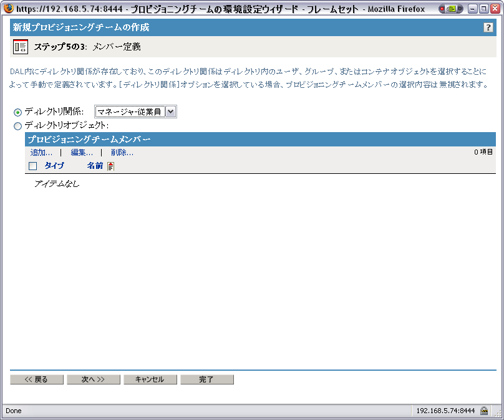Image resolution: width=504 pixels, height=420 pixels.
Task: Click the 削除... link
Action: click(122, 153)
